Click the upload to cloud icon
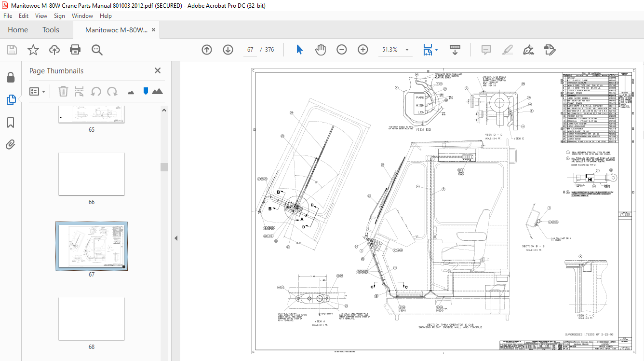Image resolution: width=644 pixels, height=361 pixels. coord(54,50)
